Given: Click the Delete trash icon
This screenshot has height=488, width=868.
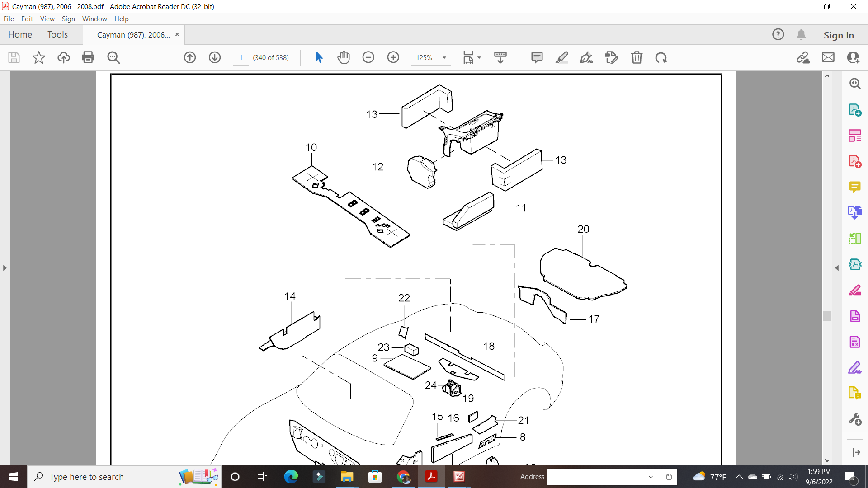Looking at the screenshot, I should click(637, 57).
